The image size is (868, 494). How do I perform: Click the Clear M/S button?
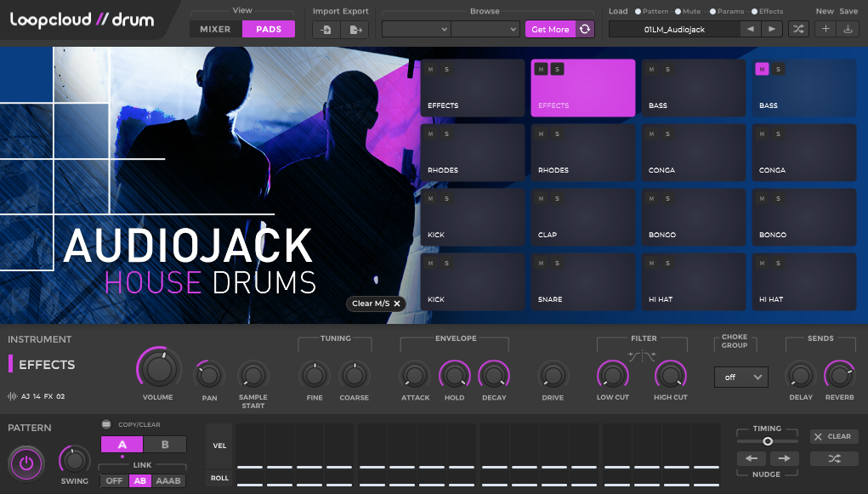pyautogui.click(x=377, y=304)
